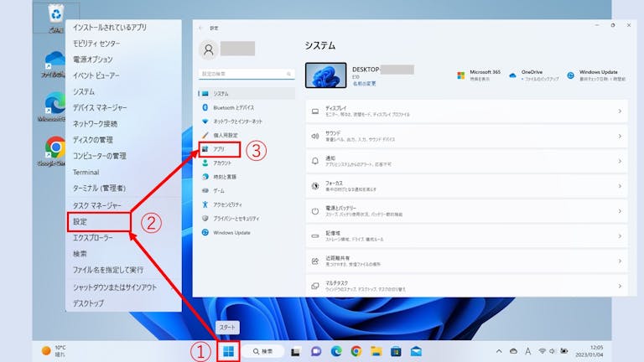Open the 通知 settings row

(x=466, y=161)
